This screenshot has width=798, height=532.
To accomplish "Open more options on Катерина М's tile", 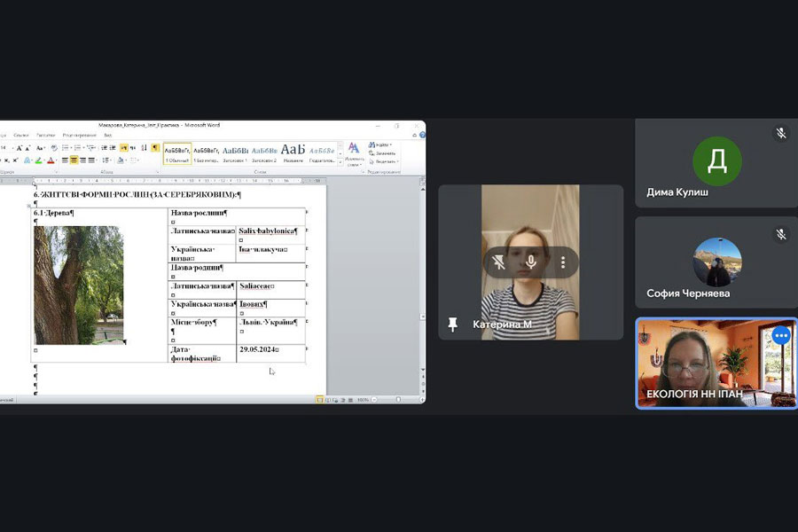I will tap(562, 262).
